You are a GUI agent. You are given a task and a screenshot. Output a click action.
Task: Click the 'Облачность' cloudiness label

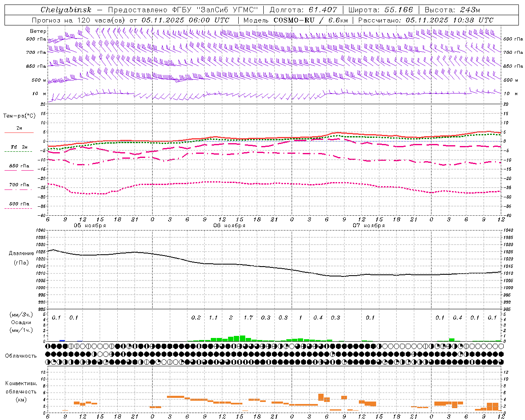[21, 356]
